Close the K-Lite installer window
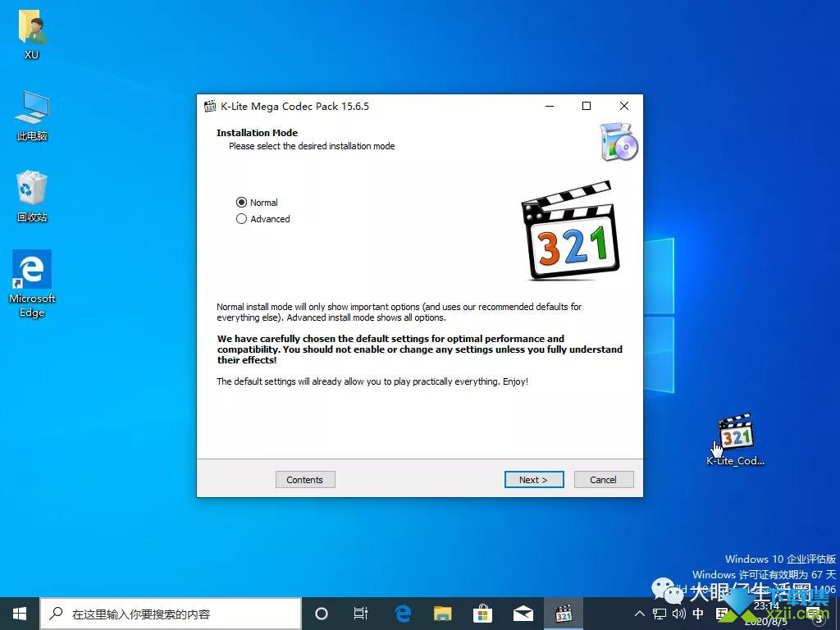The height and width of the screenshot is (630, 840). 624,106
